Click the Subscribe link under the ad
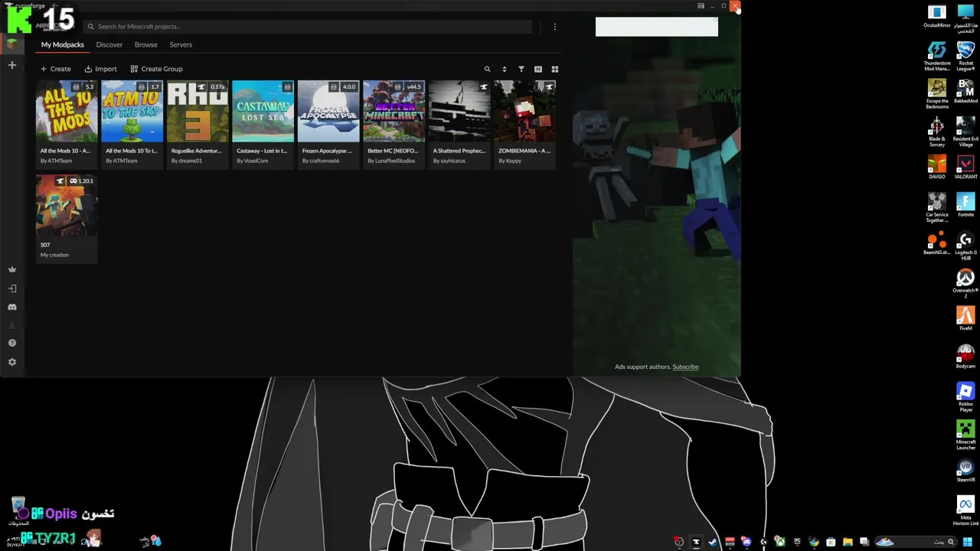 tap(685, 367)
